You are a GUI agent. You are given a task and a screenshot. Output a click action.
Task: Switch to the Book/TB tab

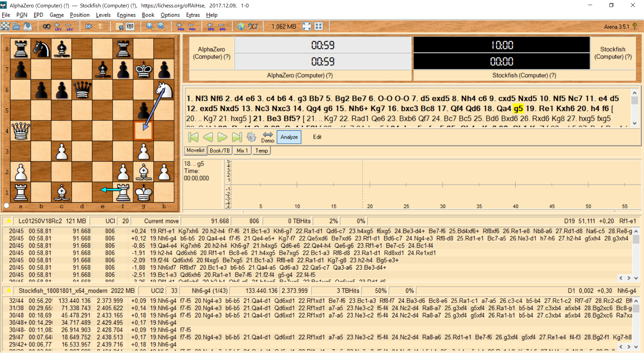coord(220,150)
